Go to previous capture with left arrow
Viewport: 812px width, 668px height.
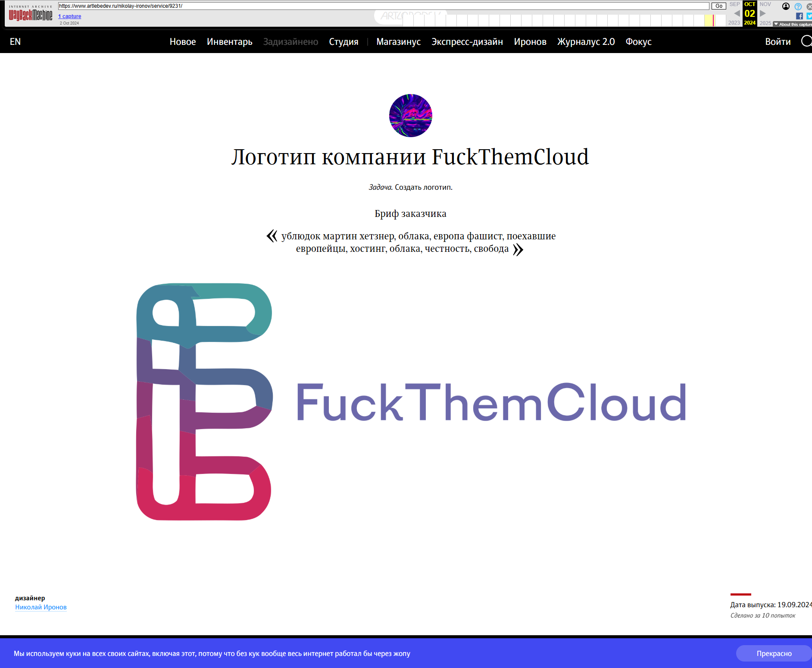pos(737,13)
